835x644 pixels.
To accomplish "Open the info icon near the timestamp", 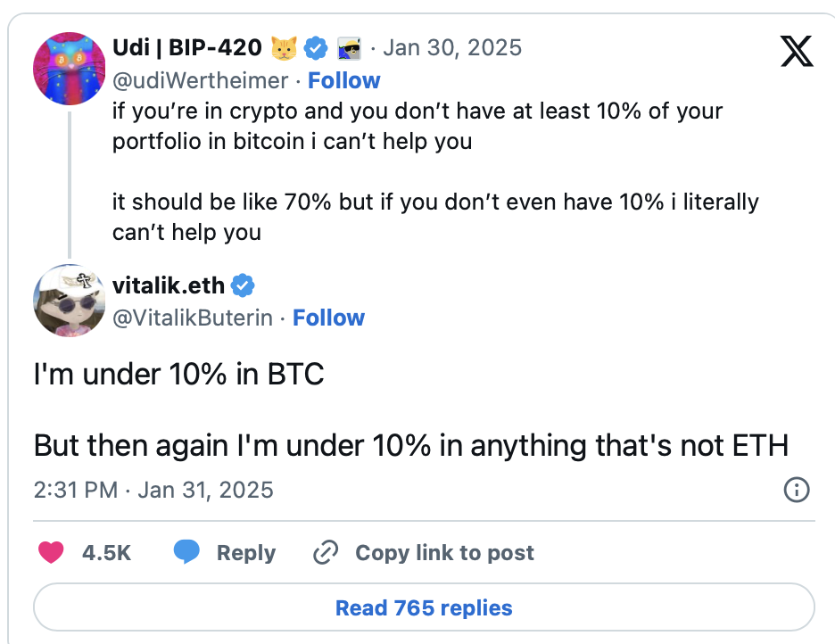I will click(797, 490).
